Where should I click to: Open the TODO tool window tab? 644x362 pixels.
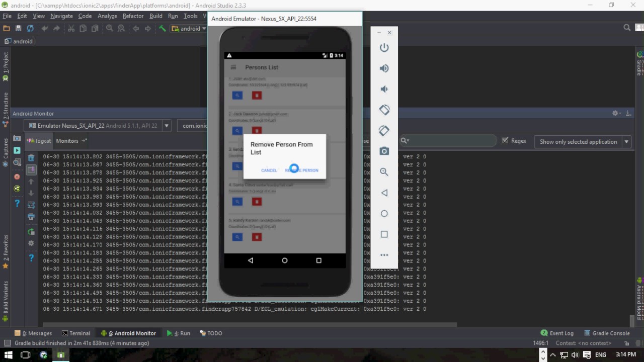click(211, 333)
